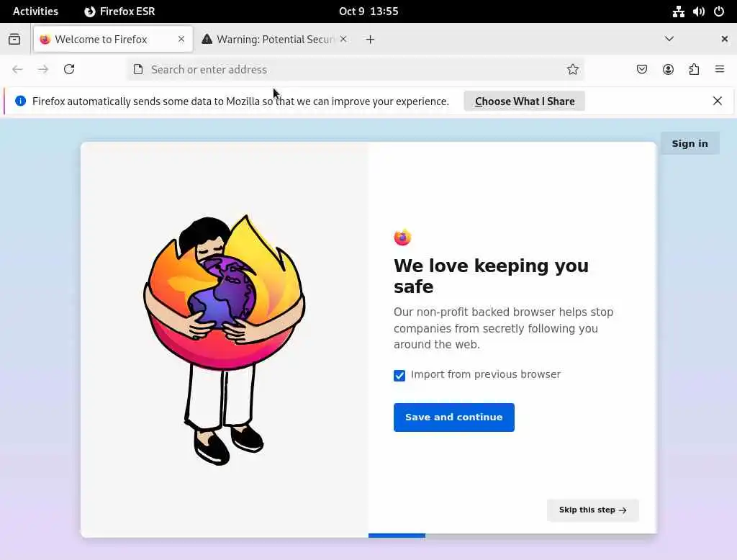Bookmark this page with star icon
This screenshot has width=737, height=560.
coord(572,70)
